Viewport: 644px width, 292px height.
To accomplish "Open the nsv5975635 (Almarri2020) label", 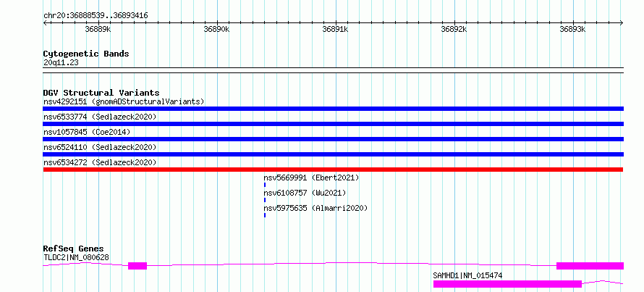I will [315, 208].
